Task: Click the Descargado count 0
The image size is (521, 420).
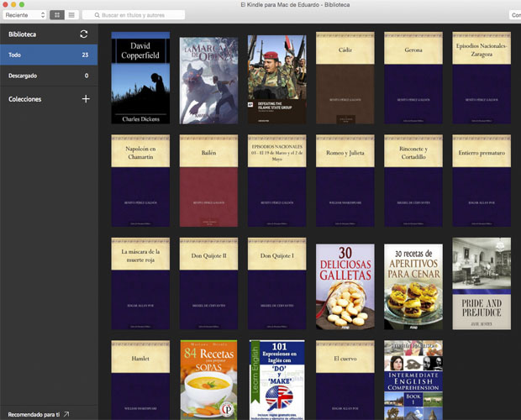Action: click(x=87, y=76)
